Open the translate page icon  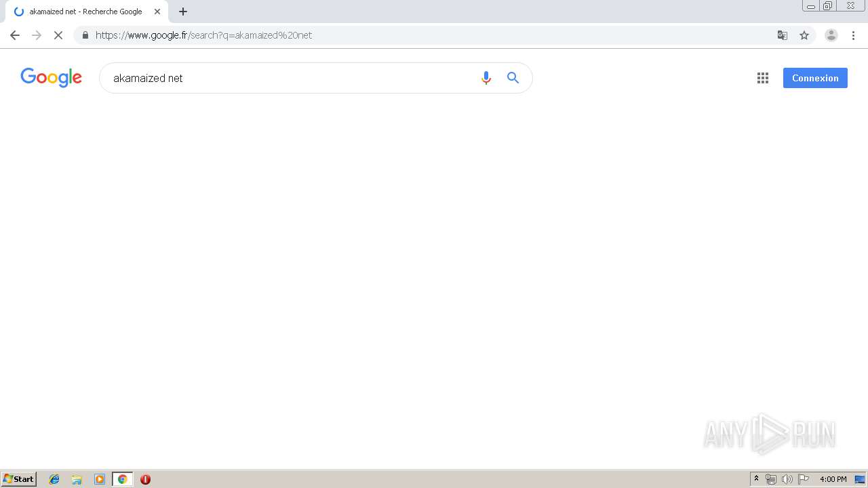click(783, 35)
